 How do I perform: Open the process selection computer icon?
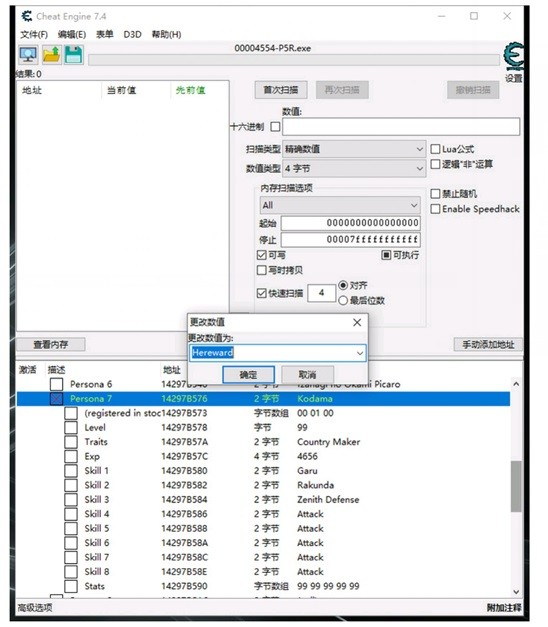pyautogui.click(x=28, y=55)
